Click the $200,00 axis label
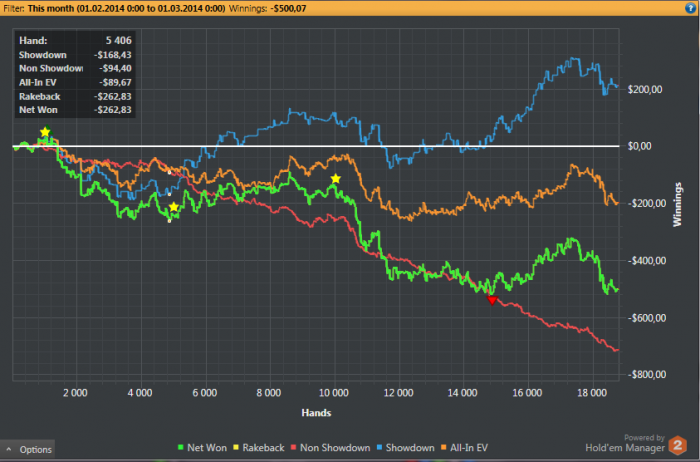700x462 pixels. click(x=645, y=89)
